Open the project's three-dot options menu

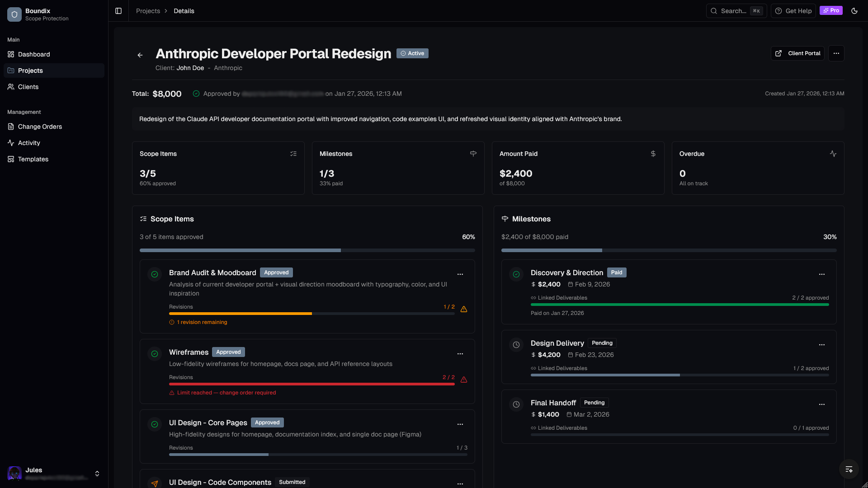[836, 53]
